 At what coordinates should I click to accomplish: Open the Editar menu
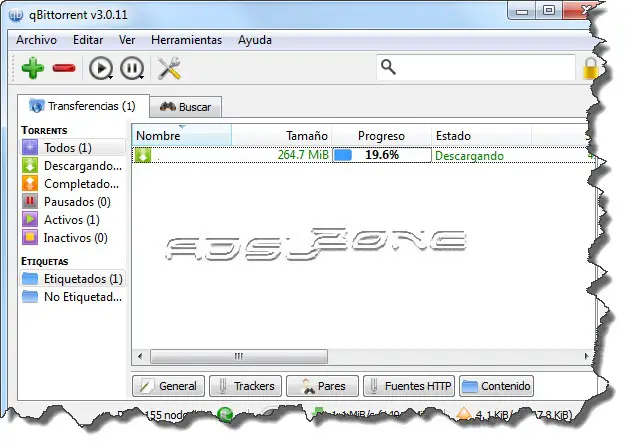tap(88, 40)
